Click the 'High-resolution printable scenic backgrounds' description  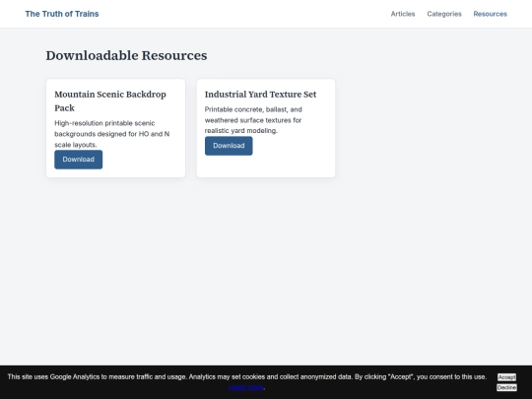[x=112, y=134]
